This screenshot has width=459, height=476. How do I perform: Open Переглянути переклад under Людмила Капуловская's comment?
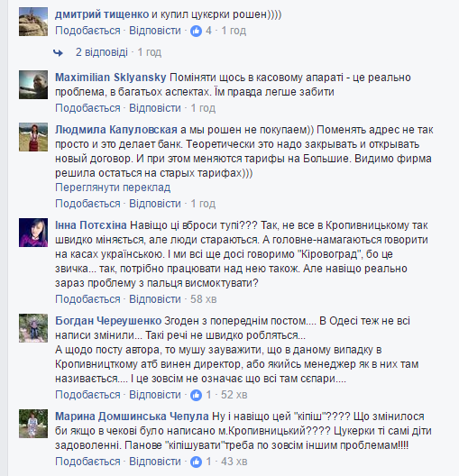click(x=113, y=188)
